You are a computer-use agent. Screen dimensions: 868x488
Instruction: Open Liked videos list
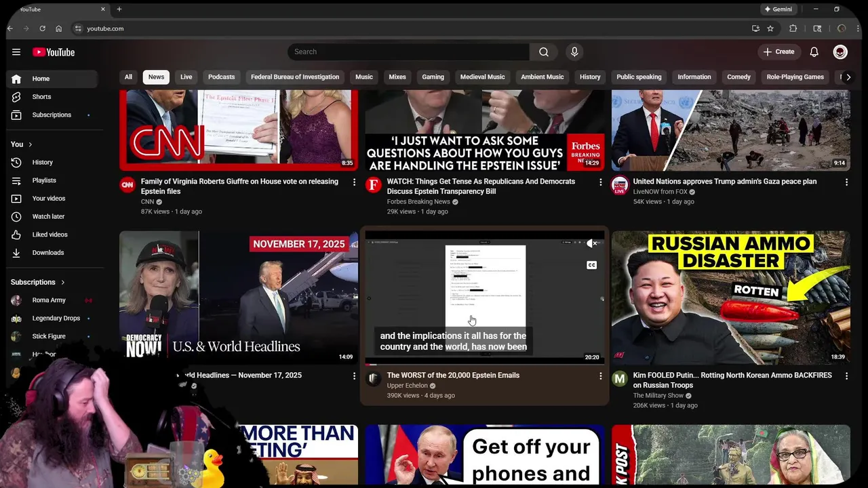52,235
